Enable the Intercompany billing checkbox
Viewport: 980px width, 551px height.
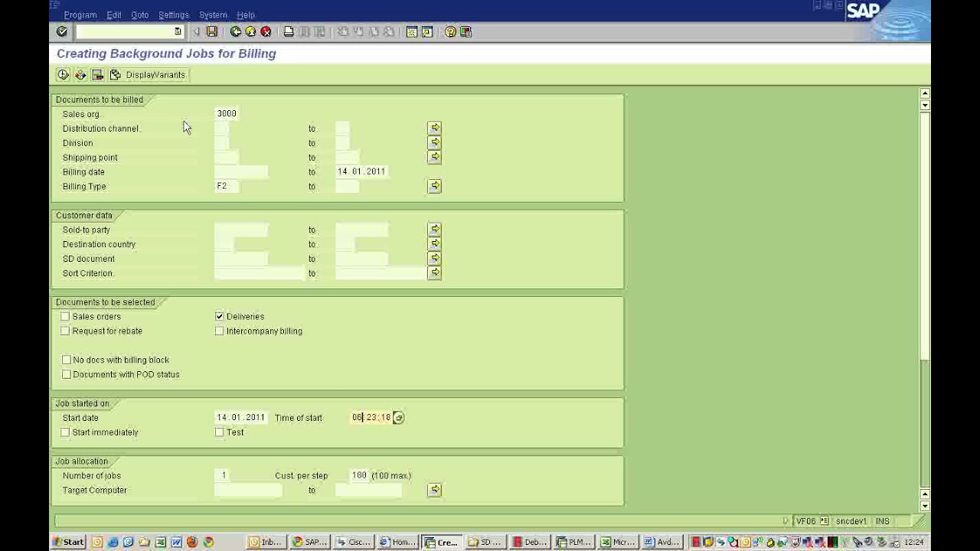(220, 331)
